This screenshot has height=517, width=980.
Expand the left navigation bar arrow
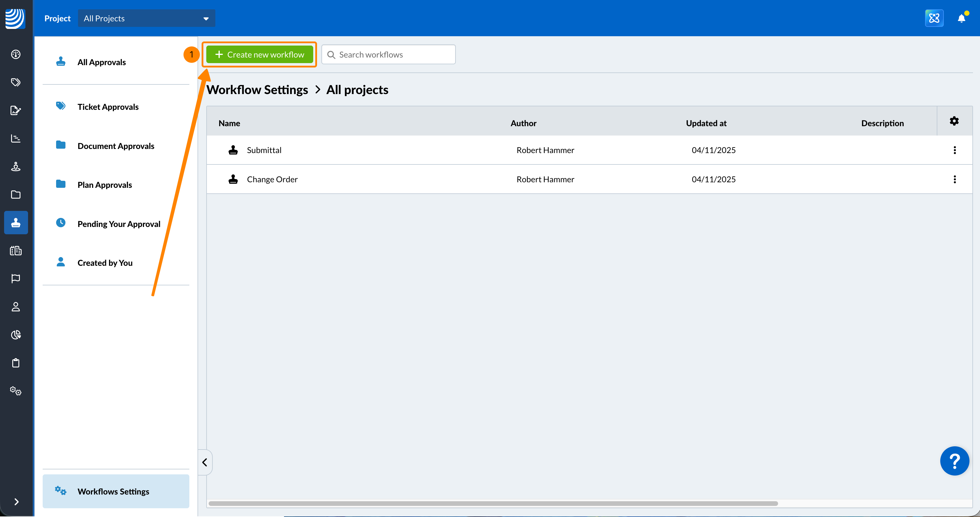(16, 502)
